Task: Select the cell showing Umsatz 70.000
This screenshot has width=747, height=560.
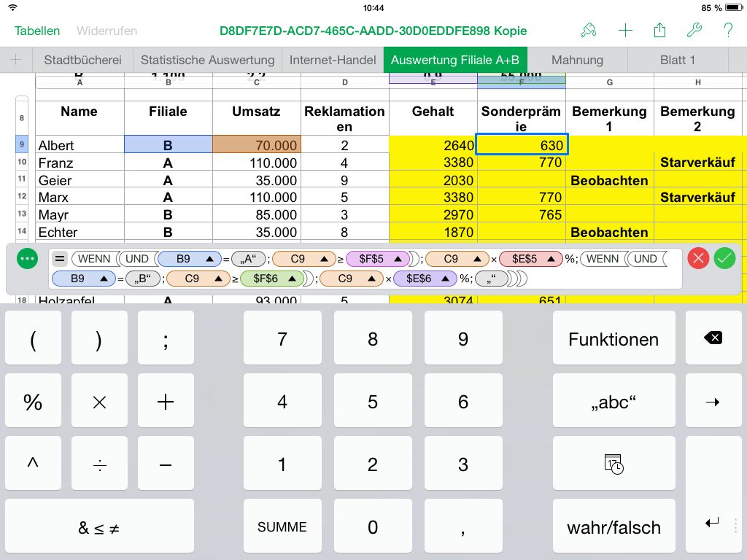Action: [257, 144]
